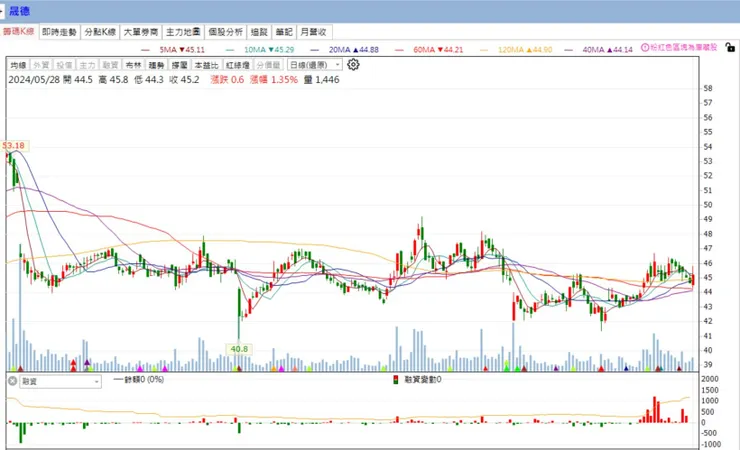This screenshot has height=450, width=740.
Task: Click the pink 粉紅色區塊 note link
Action: 683,48
